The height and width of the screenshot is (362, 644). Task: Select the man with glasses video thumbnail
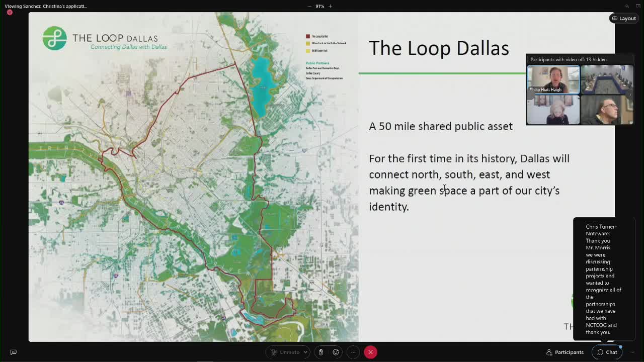point(607,109)
